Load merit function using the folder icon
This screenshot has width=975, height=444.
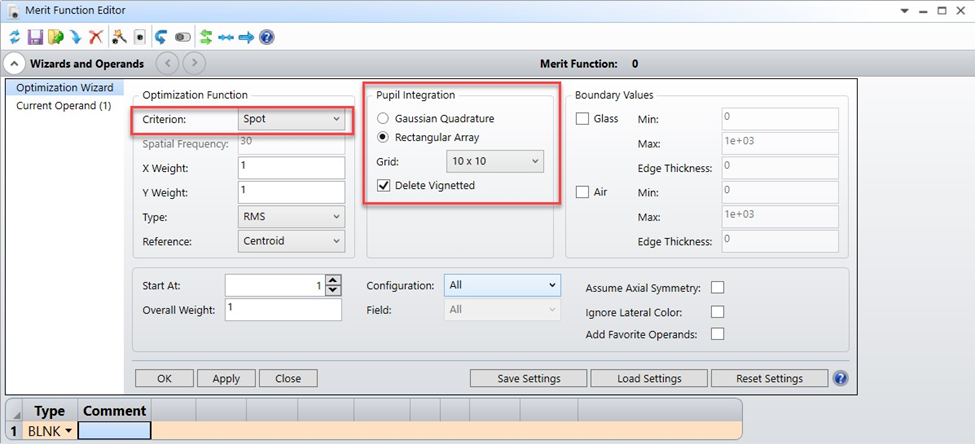[55, 37]
